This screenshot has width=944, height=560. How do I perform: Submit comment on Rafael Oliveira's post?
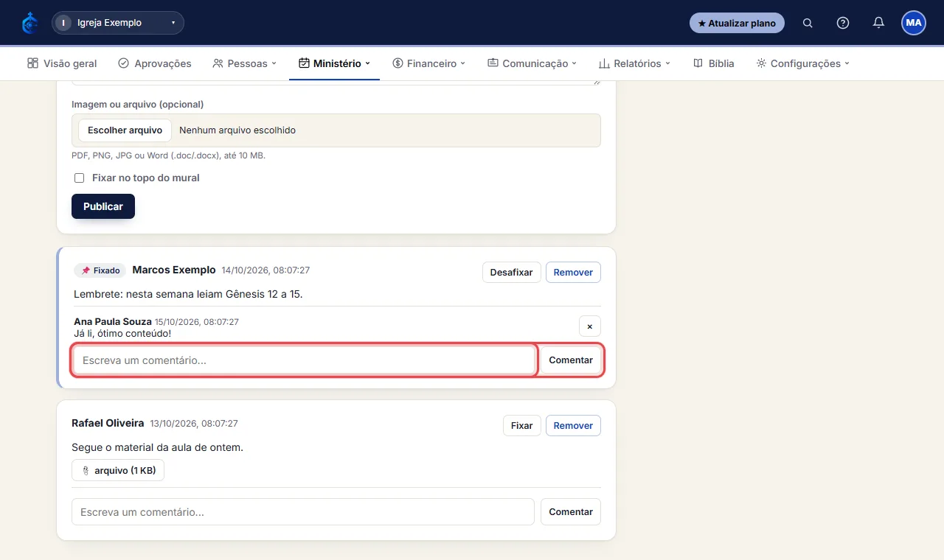click(x=571, y=512)
